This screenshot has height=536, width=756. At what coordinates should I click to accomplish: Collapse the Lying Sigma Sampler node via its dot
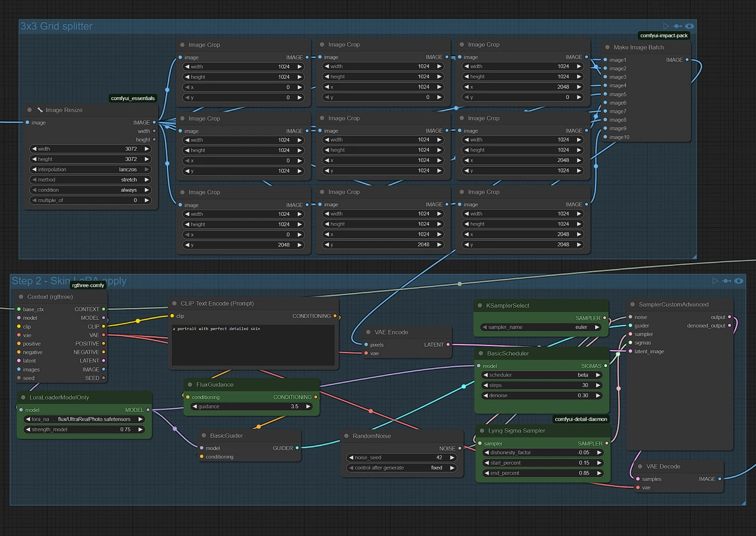[x=482, y=431]
